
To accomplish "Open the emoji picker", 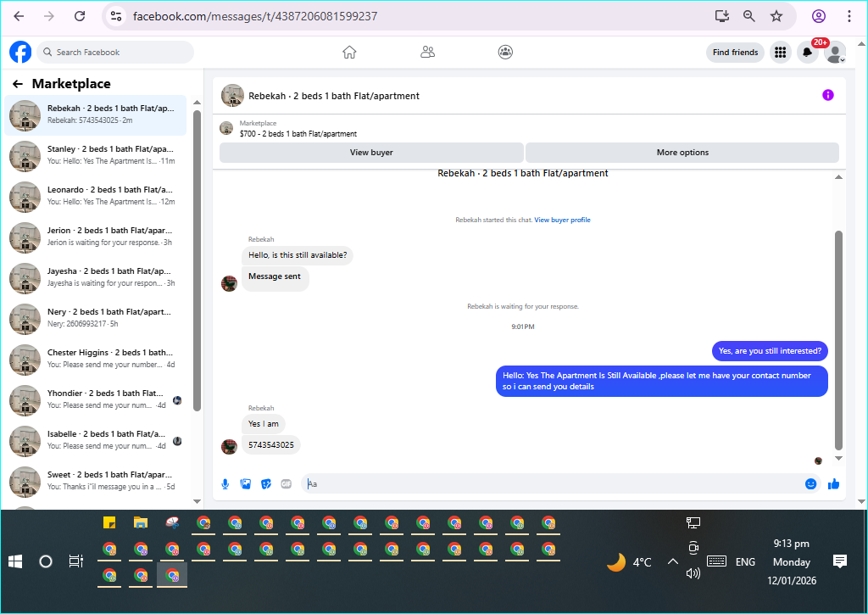I will pos(811,484).
